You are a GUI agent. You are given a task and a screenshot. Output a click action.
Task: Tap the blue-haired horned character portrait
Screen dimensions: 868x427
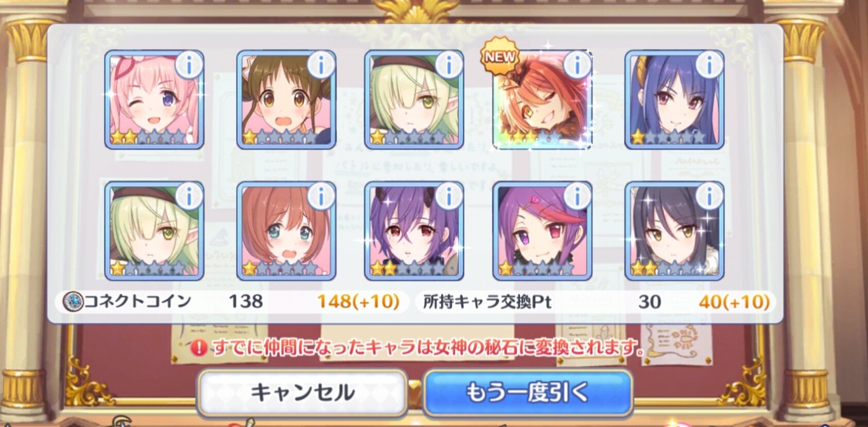[x=675, y=100]
